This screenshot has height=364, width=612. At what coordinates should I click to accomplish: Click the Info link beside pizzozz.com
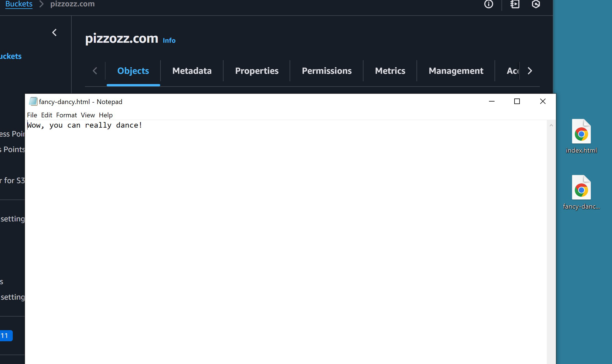click(169, 41)
